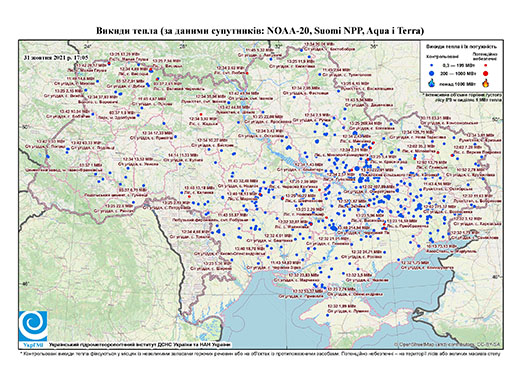Click the UkrGMI text under the logo

pos(33,344)
